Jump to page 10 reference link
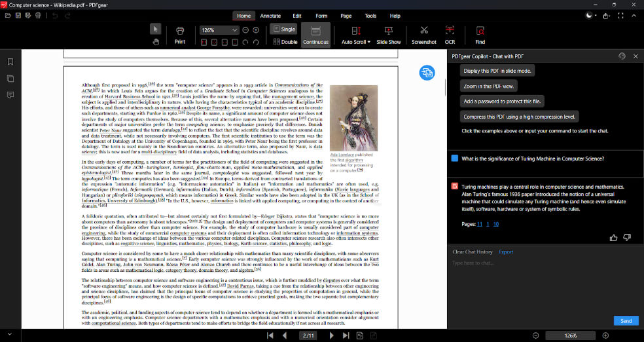 [495, 224]
